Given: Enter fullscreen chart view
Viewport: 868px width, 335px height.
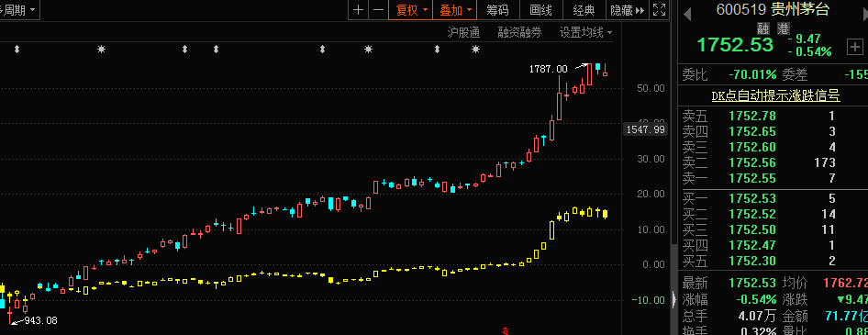Looking at the screenshot, I should tap(659, 10).
